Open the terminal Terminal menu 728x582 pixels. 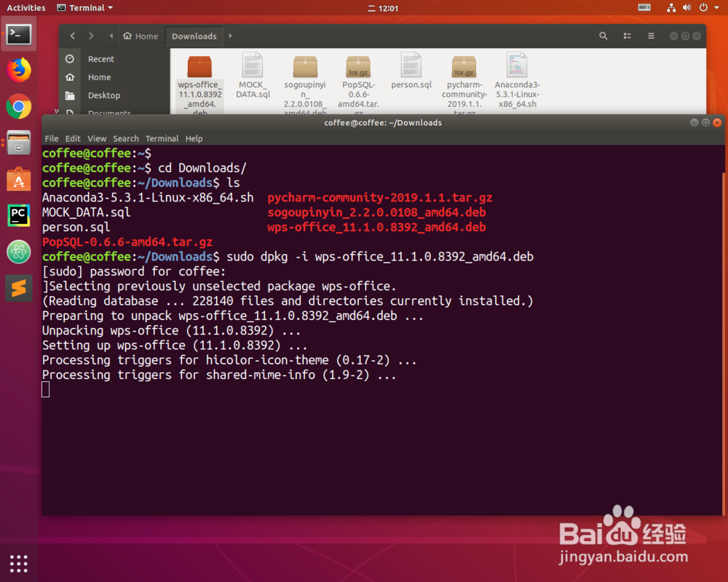(x=162, y=138)
